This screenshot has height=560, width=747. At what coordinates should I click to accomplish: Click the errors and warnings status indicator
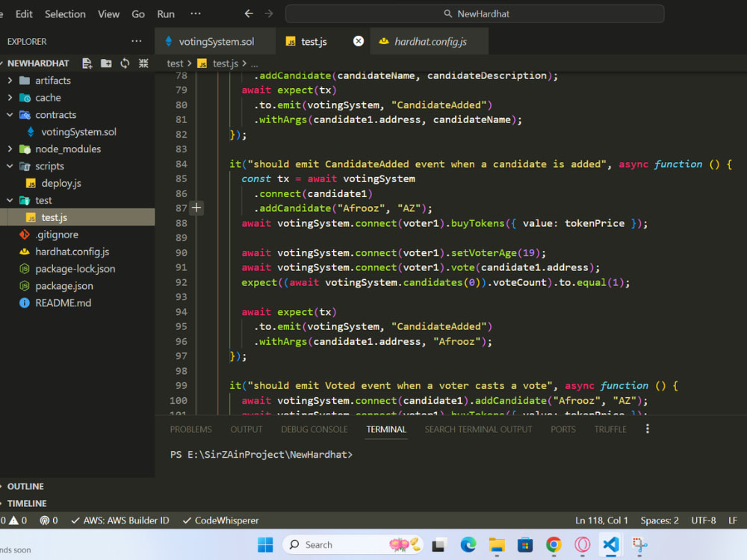tap(13, 520)
